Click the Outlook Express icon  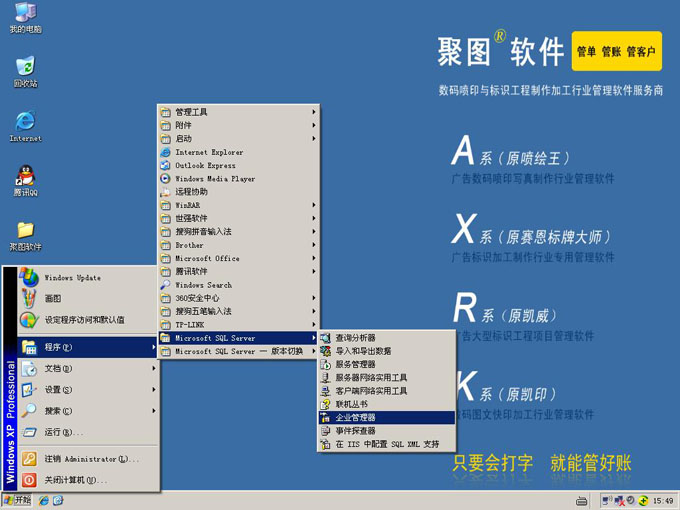coord(165,165)
